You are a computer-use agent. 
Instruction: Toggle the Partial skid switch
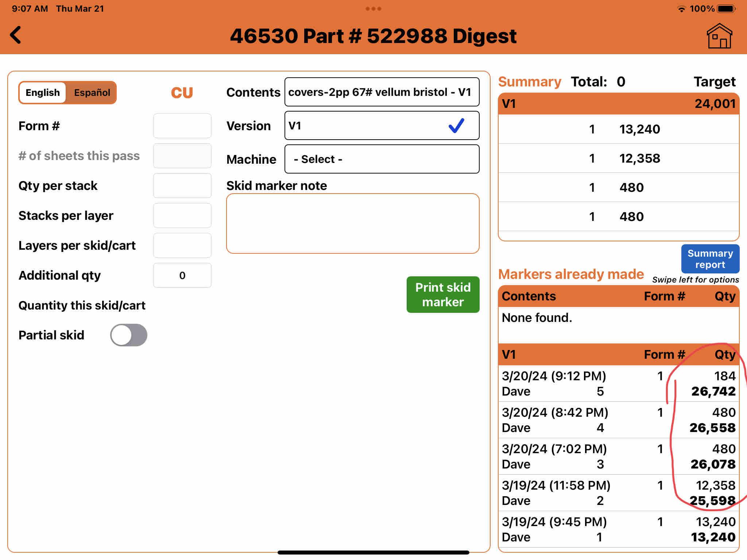click(x=129, y=335)
